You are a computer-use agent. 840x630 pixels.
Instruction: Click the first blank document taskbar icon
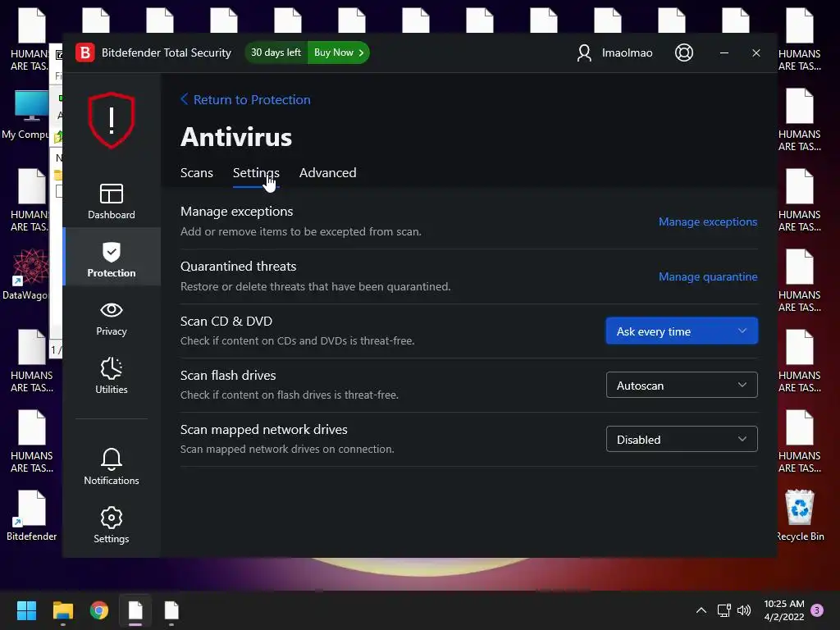click(135, 610)
